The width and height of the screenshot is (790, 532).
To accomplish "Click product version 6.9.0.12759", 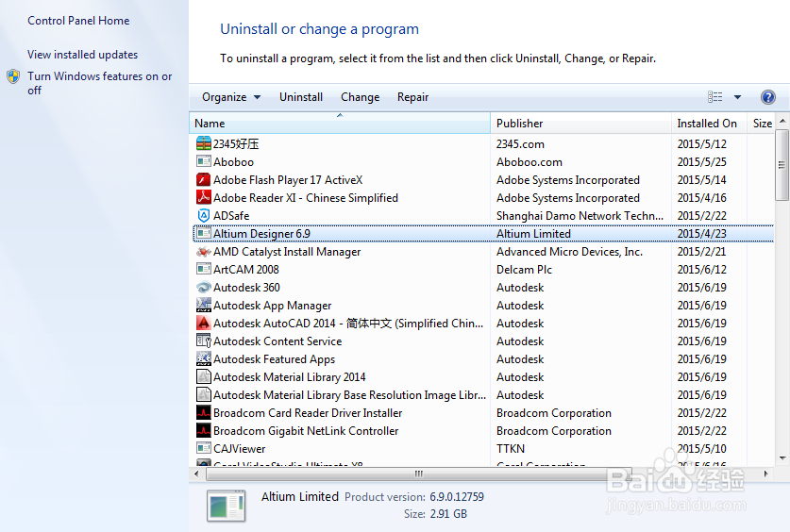I will point(457,497).
